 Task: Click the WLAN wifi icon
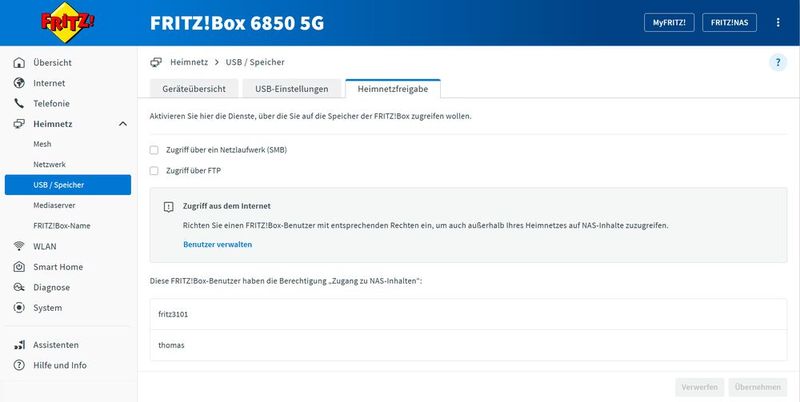(x=19, y=246)
